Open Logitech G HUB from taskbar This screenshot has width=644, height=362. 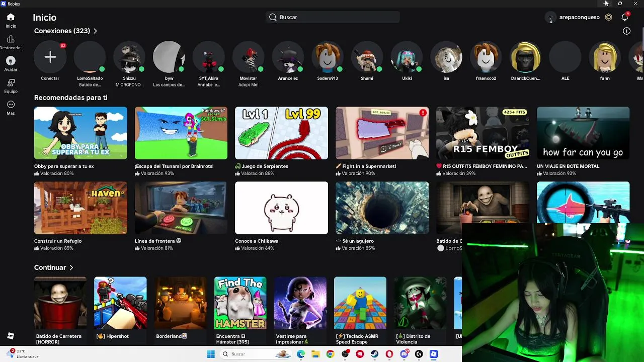(419, 354)
